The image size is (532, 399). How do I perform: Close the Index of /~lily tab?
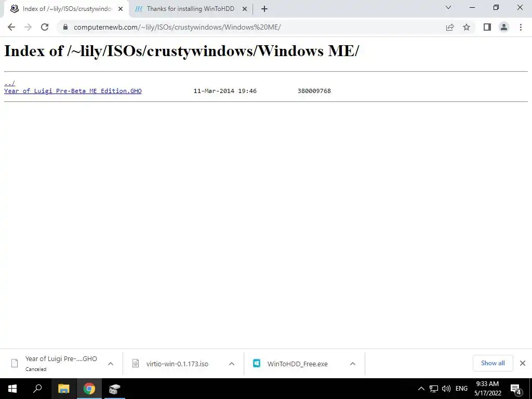pyautogui.click(x=121, y=9)
